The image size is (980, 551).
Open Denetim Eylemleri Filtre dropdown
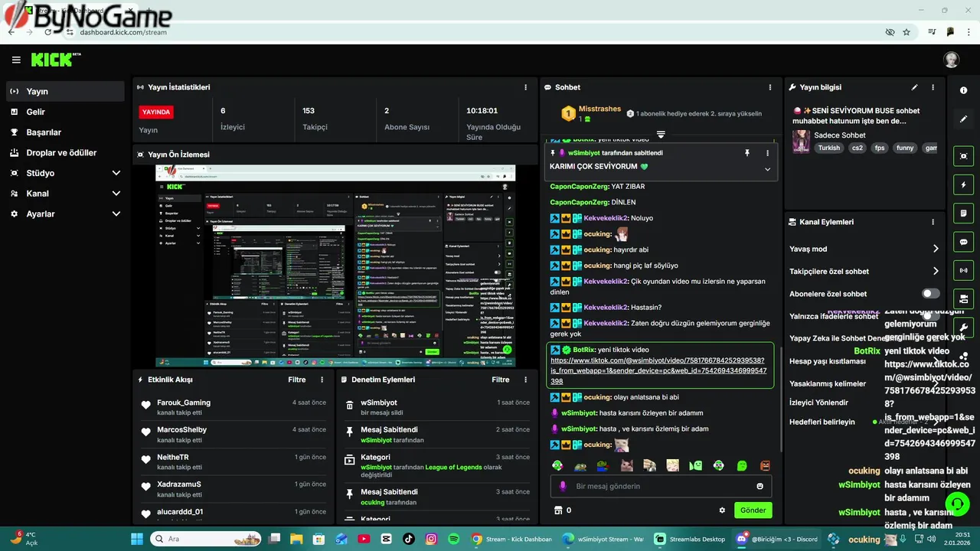pos(501,380)
